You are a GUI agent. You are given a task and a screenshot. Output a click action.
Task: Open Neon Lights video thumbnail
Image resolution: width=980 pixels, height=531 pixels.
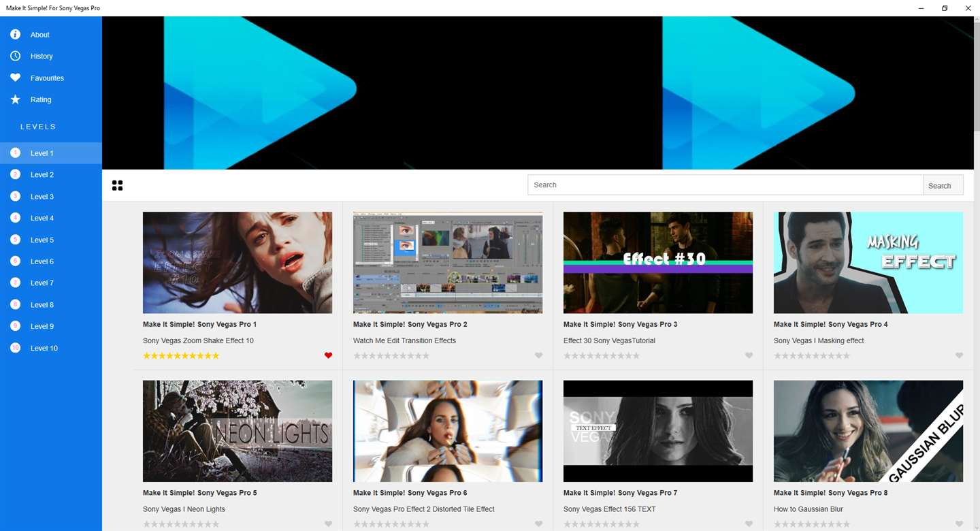tap(238, 431)
